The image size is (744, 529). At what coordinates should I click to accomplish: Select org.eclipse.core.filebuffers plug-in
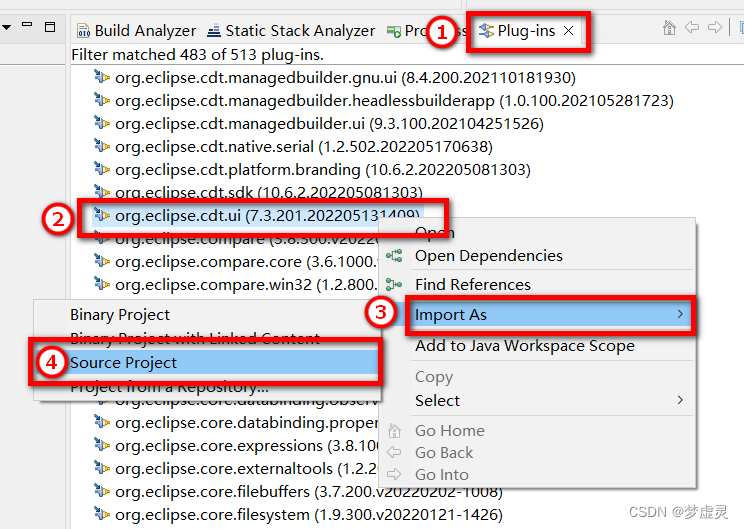tap(298, 492)
